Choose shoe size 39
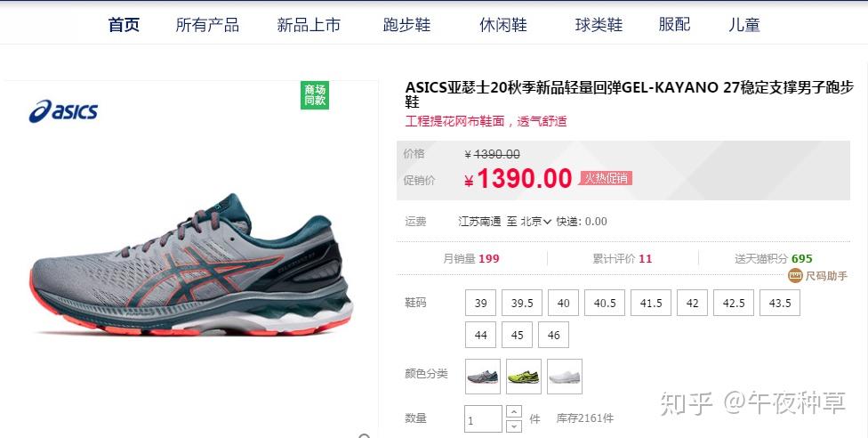This screenshot has width=868, height=438. click(480, 303)
